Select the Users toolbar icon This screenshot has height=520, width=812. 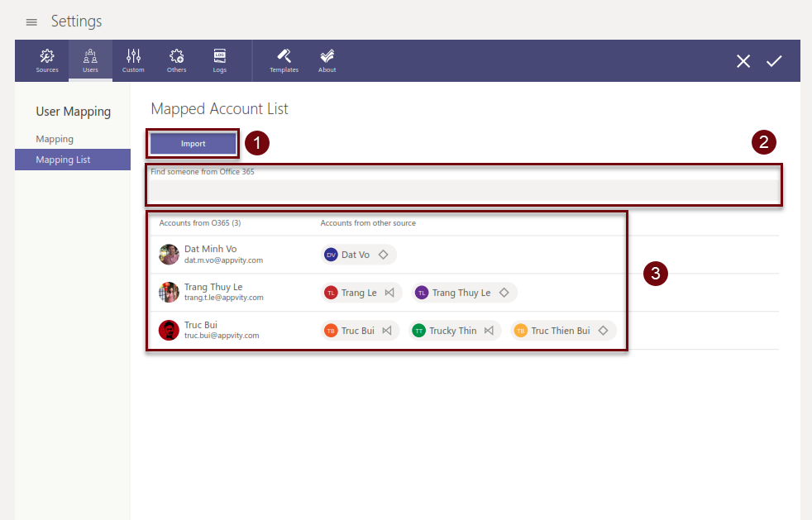pyautogui.click(x=90, y=60)
